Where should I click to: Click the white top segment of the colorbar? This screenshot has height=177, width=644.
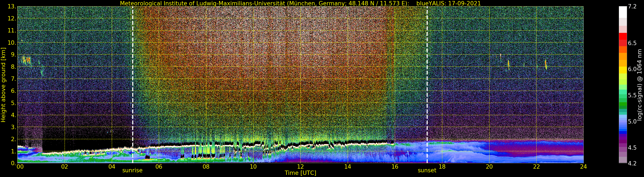click(623, 12)
